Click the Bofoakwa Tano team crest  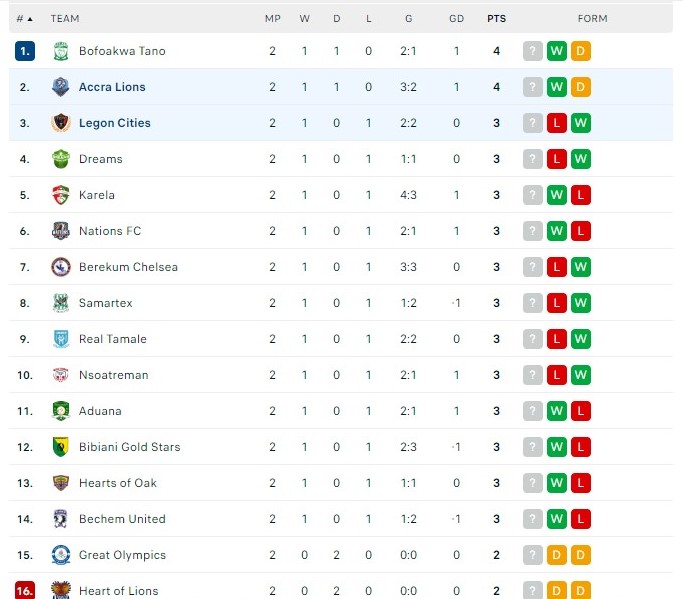point(60,51)
